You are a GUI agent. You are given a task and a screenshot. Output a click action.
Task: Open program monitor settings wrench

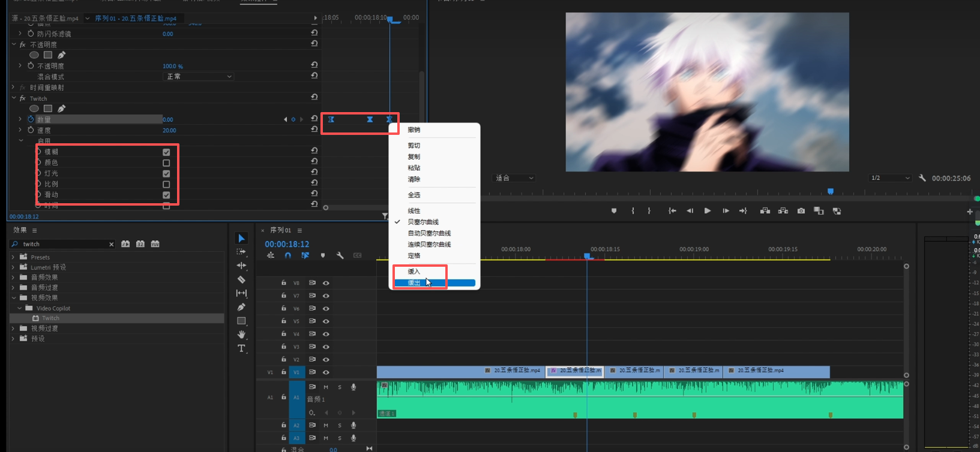pyautogui.click(x=922, y=178)
